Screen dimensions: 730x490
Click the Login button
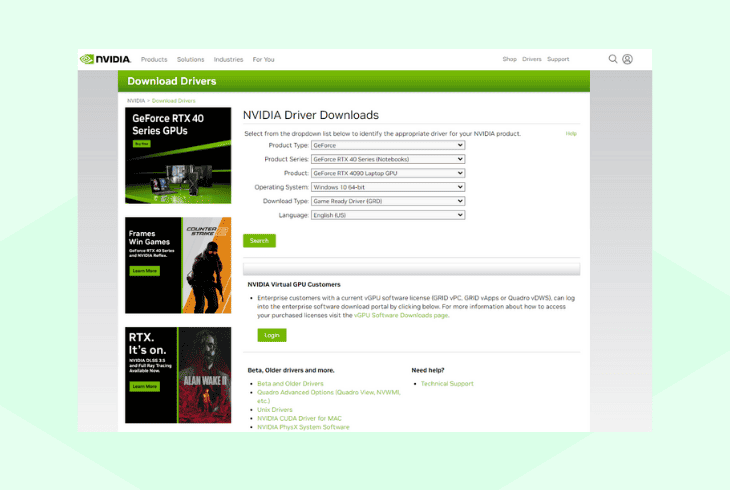click(272, 335)
